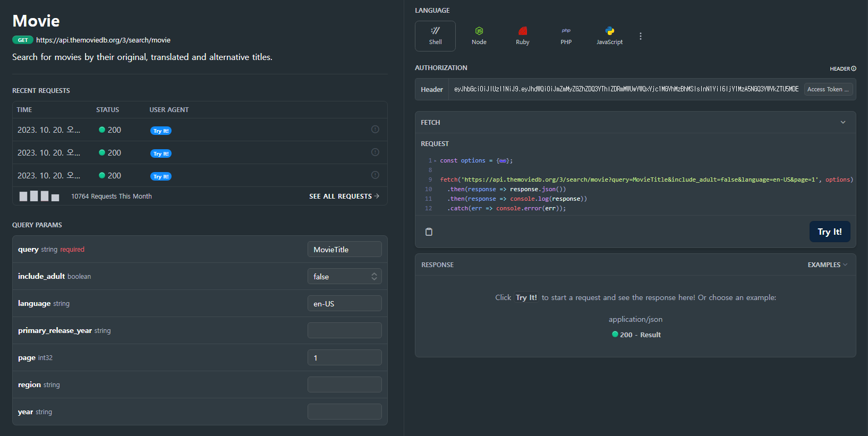Click the HEADER info icon
The height and width of the screenshot is (436, 868).
click(854, 69)
